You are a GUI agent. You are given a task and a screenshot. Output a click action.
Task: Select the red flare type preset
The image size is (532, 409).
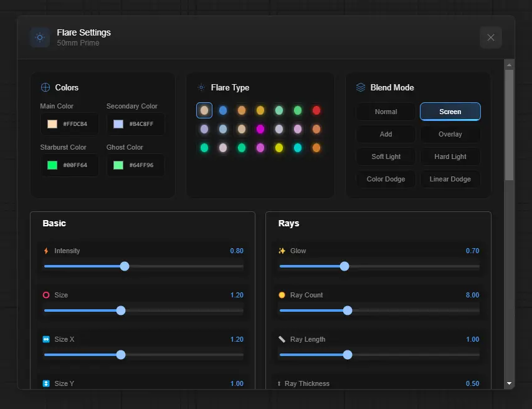[316, 110]
